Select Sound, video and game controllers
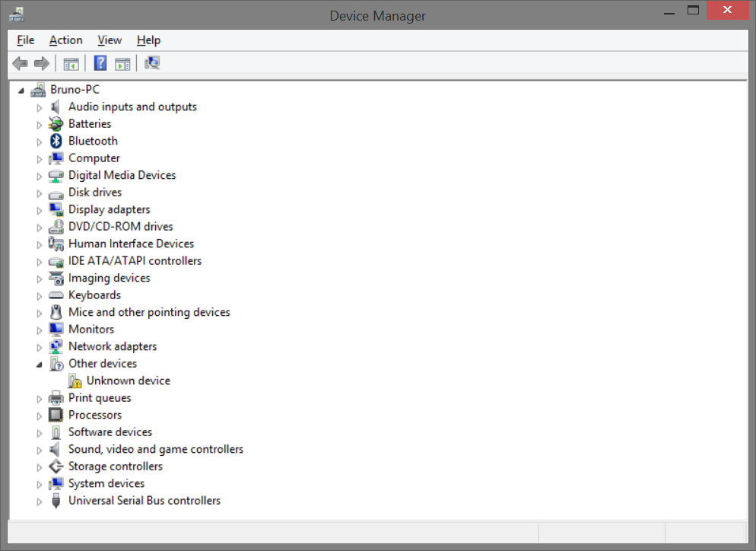Image resolution: width=756 pixels, height=551 pixels. coord(155,449)
